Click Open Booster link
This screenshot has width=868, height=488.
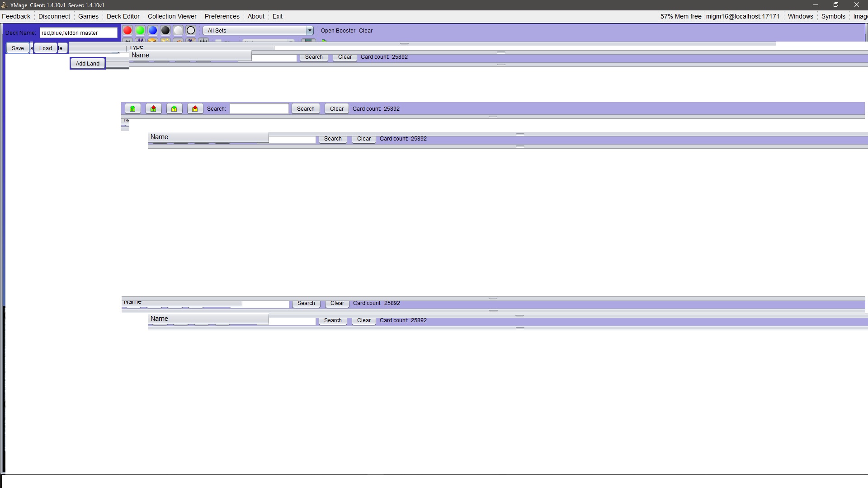pos(338,31)
